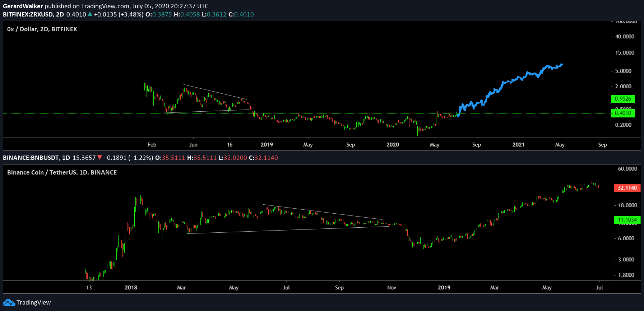Click the 2018 label on the time axis

(131, 288)
